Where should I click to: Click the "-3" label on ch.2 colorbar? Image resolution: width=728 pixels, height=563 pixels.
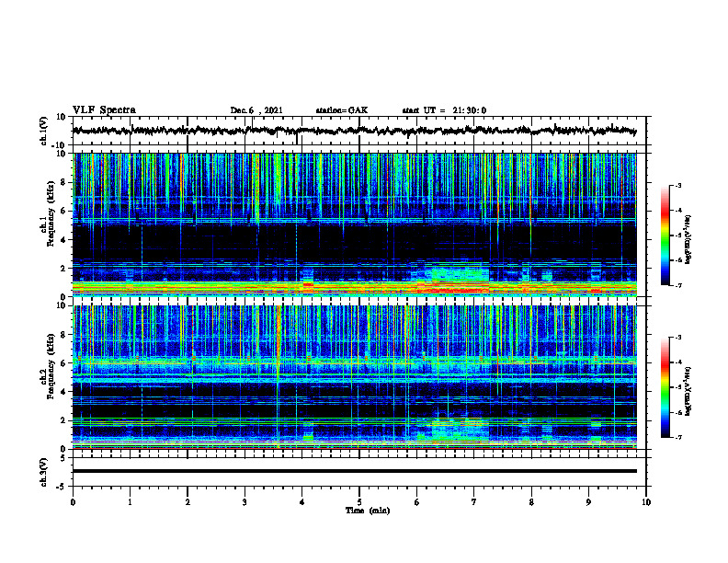pyautogui.click(x=677, y=338)
